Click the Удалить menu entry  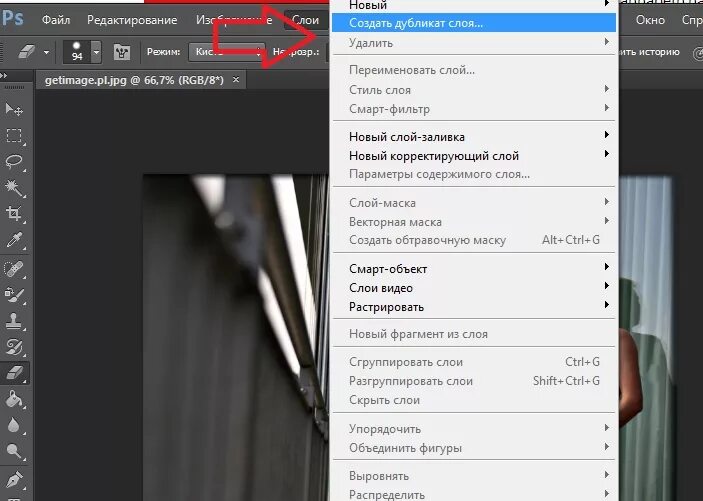pos(474,43)
